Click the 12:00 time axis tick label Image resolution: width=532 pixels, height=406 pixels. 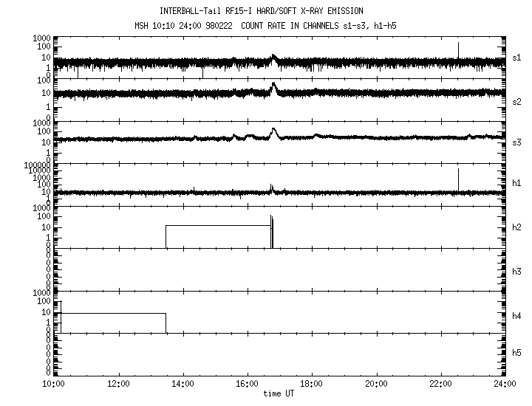click(118, 384)
